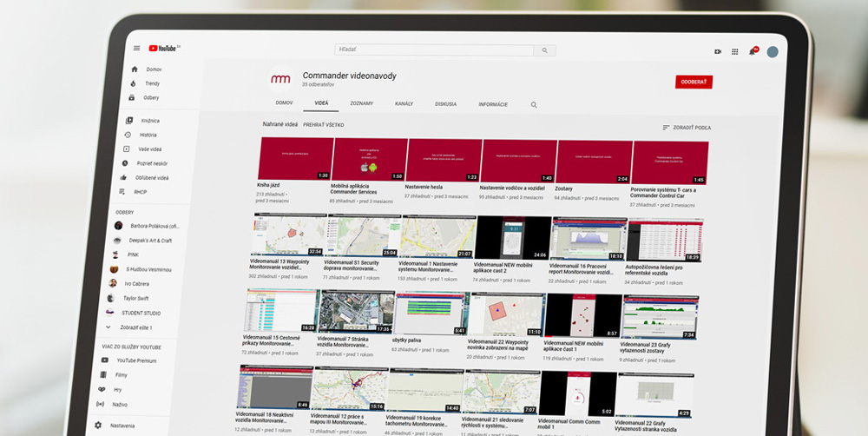Screen dimensions: 868x436
Task: Open Nastavenie vodičov a vozidiel thumbnail
Action: 519,162
